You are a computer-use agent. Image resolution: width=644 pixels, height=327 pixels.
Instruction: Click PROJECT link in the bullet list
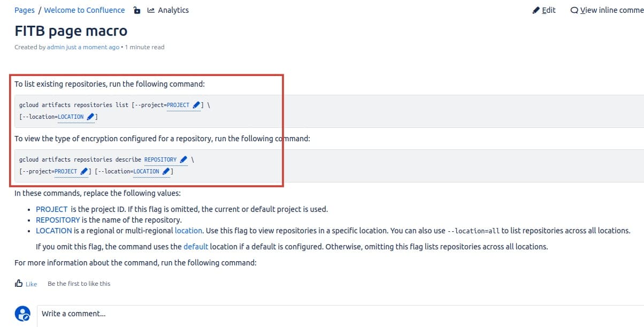click(x=51, y=209)
